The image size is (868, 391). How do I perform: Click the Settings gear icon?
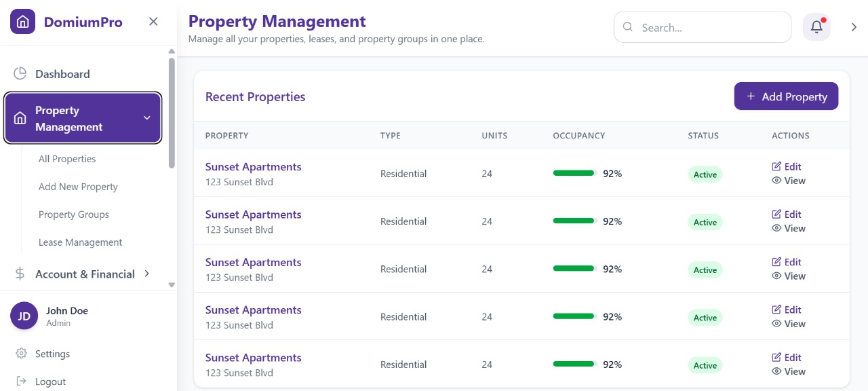(20, 353)
